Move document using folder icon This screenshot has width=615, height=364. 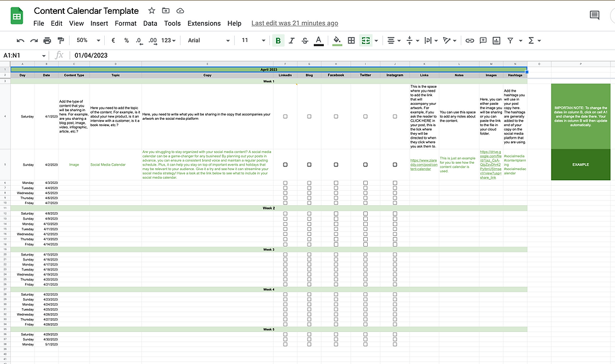pyautogui.click(x=166, y=11)
